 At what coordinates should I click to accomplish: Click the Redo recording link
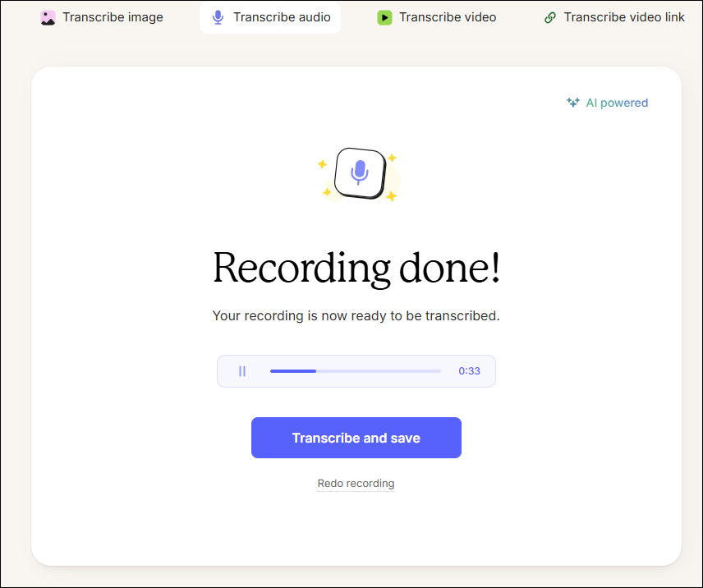pos(356,484)
